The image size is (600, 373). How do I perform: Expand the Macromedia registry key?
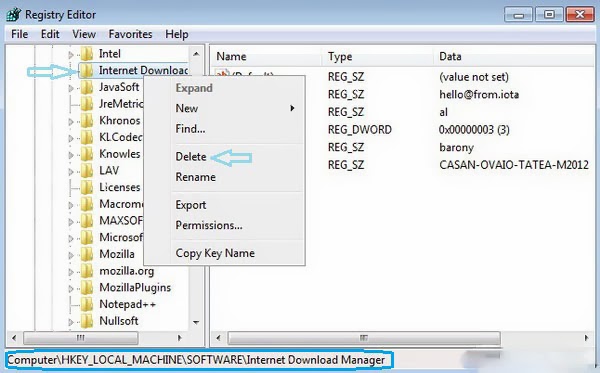pos(71,205)
